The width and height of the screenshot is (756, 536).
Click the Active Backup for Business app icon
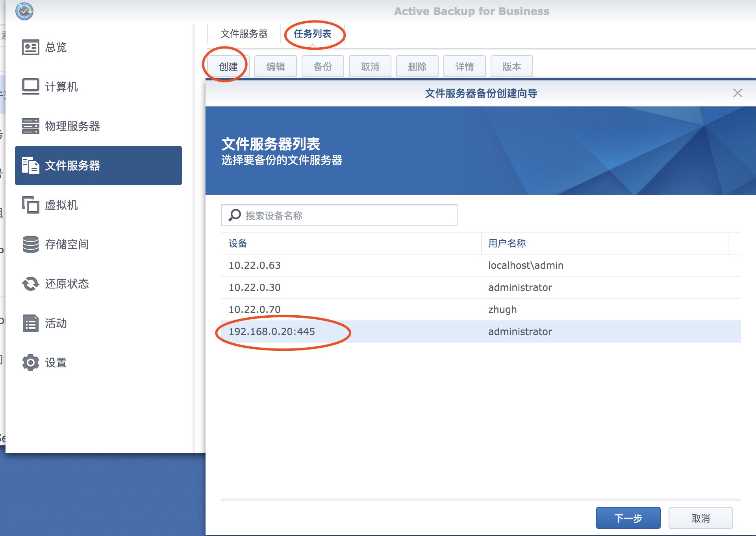24,11
